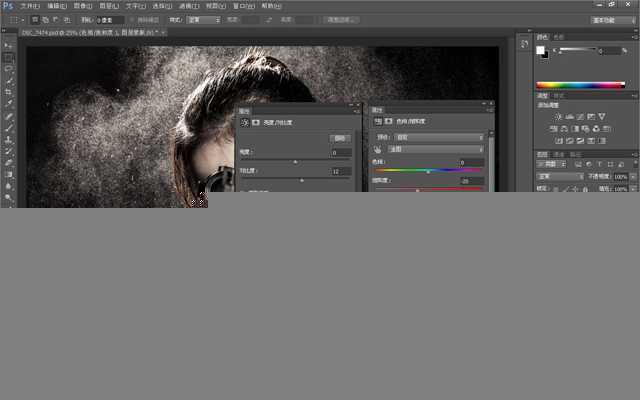Choose Add to Selection mode in options bar
This screenshot has width=640, height=400.
[45, 20]
